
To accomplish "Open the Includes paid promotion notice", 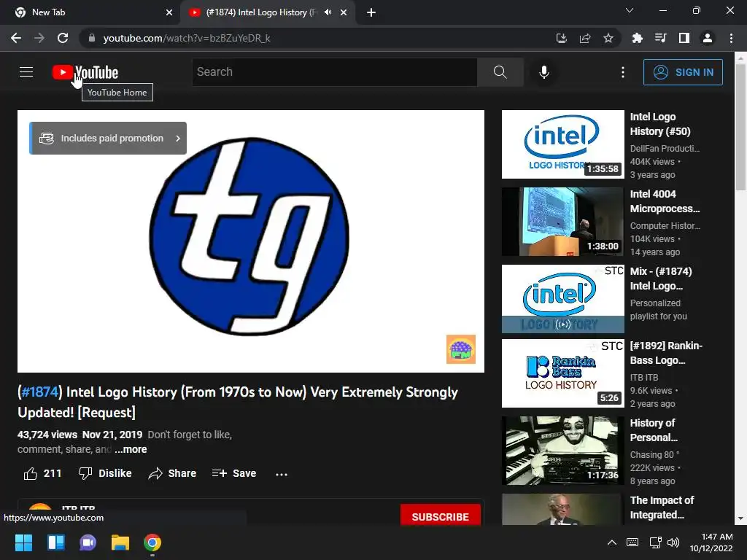I will click(x=108, y=138).
